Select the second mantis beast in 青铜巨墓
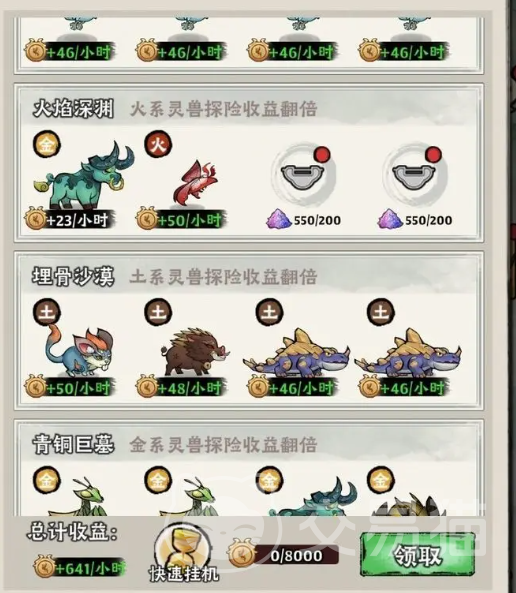 (x=190, y=497)
